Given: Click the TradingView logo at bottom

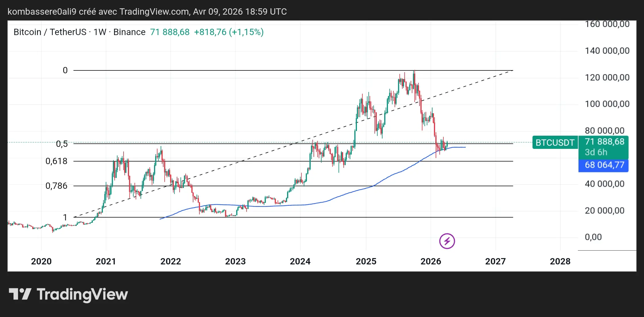Looking at the screenshot, I should click(68, 294).
